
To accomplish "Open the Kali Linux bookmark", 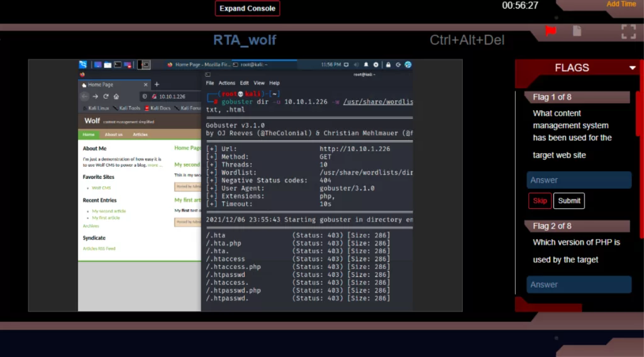I will click(x=96, y=108).
